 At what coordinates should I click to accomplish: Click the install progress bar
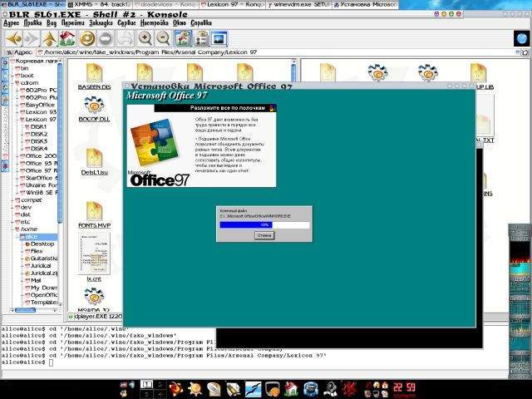(x=264, y=224)
